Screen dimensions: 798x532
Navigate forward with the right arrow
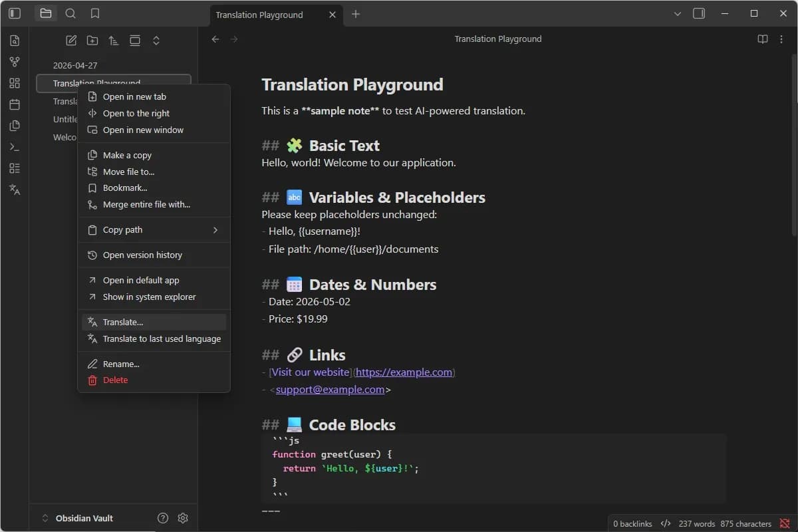[234, 39]
